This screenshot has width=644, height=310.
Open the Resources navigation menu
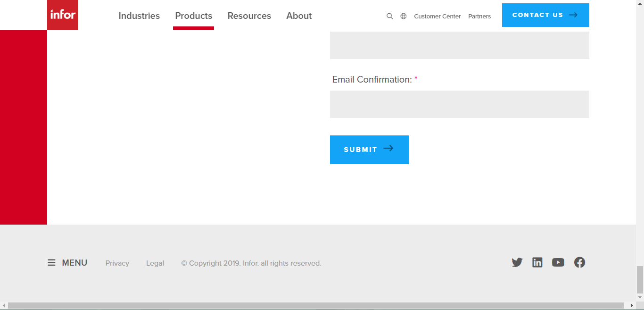pyautogui.click(x=249, y=16)
